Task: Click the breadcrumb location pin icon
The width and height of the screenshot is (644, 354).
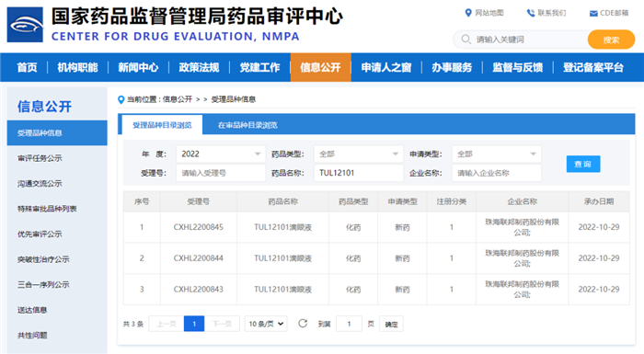Action: [121, 99]
